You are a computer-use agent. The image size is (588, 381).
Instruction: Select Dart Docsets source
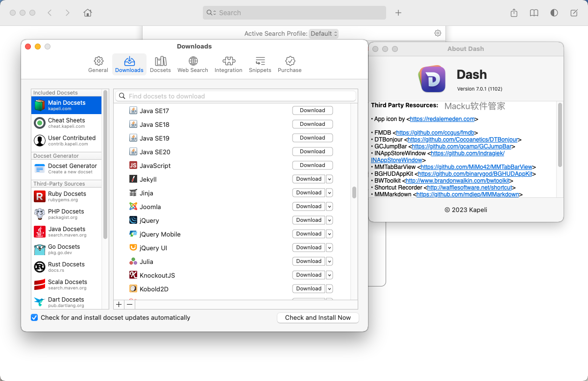click(66, 302)
